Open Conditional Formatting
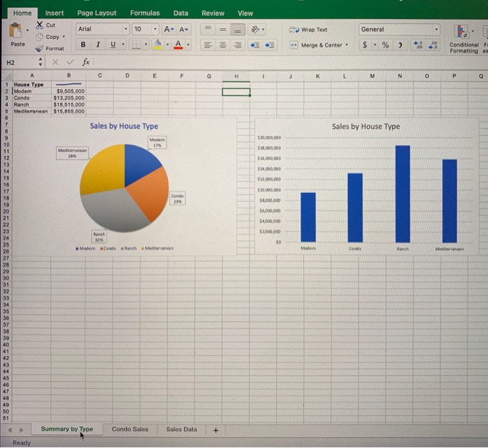The image size is (488, 448). point(463,39)
